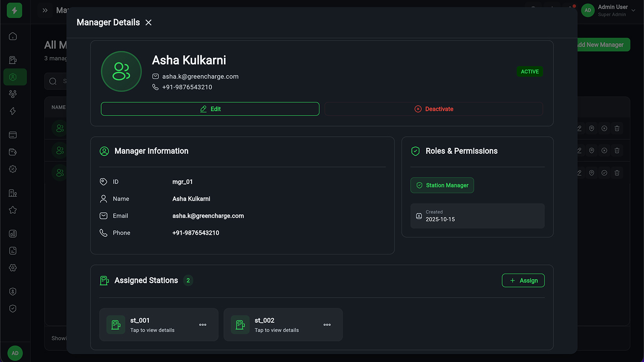Screen dimensions: 644x362
Task: Open the charging stations sidebar icon
Action: (13, 60)
